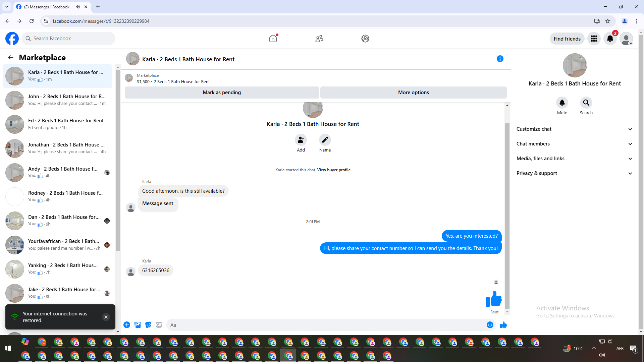Image resolution: width=644 pixels, height=362 pixels.
Task: Click the conversation list scrollbar
Action: pos(118,160)
